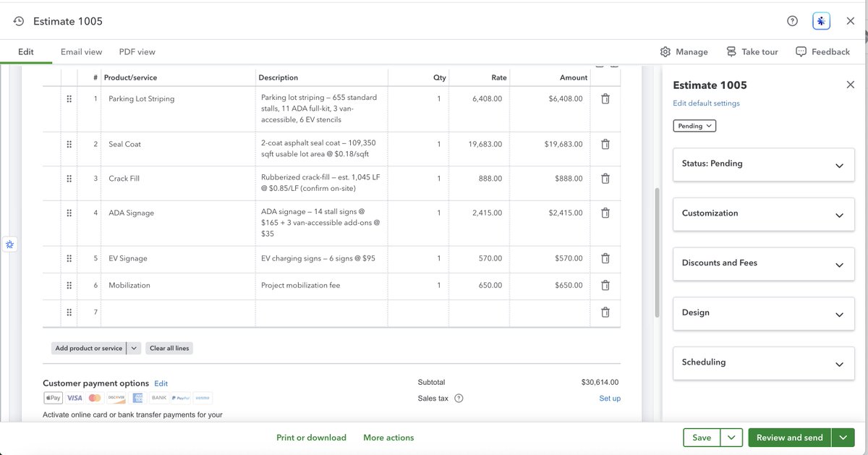
Task: Open estimate history clock icon
Action: coord(19,22)
